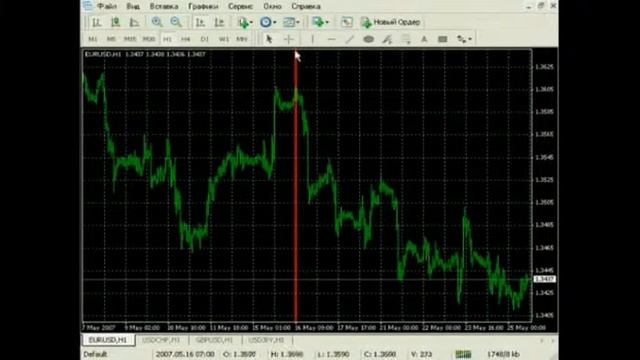Switch timeframe to W1
This screenshot has width=640, height=360.
coord(223,39)
